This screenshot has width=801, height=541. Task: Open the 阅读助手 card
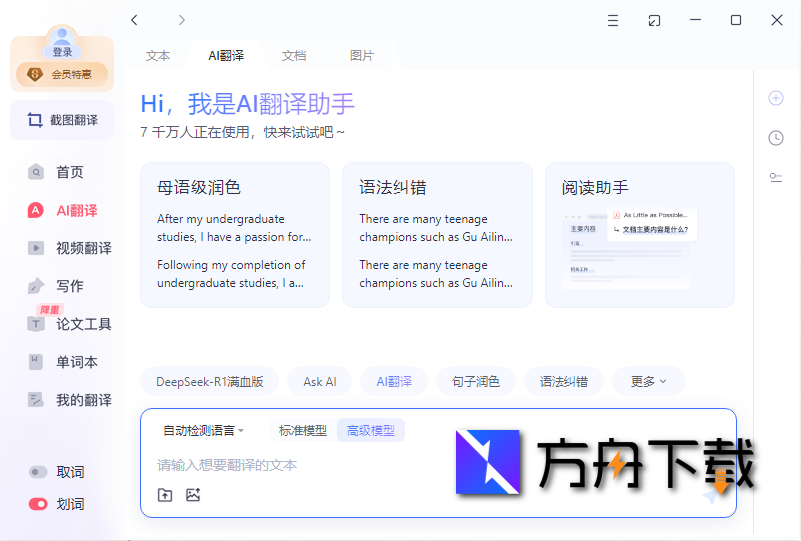[640, 235]
